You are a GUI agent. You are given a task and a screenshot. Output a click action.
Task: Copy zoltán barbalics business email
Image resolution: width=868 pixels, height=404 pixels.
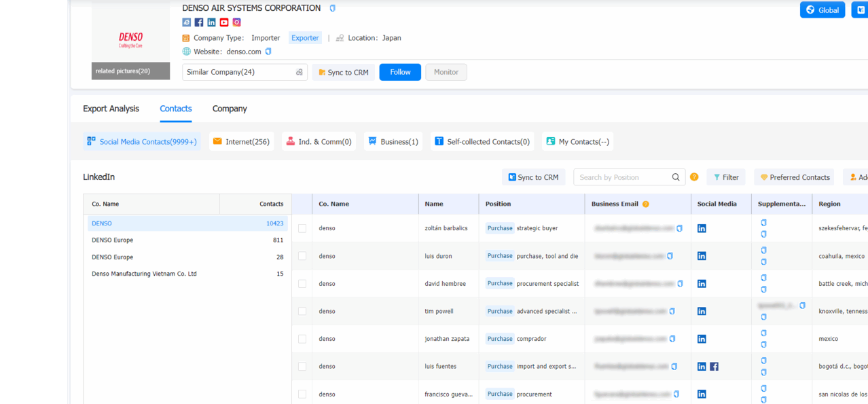click(x=679, y=228)
